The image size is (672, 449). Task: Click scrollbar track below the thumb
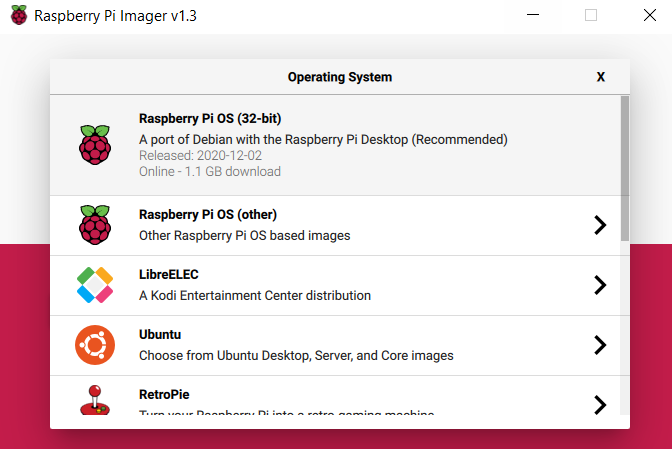tap(625, 328)
